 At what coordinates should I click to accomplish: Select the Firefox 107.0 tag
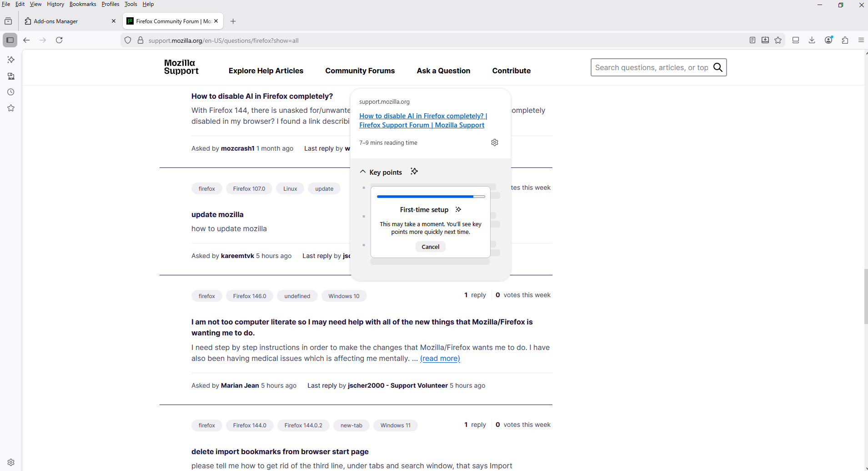249,189
